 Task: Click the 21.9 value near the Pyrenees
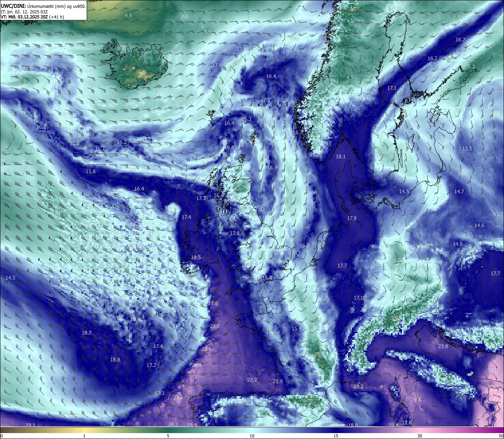pyautogui.click(x=278, y=381)
